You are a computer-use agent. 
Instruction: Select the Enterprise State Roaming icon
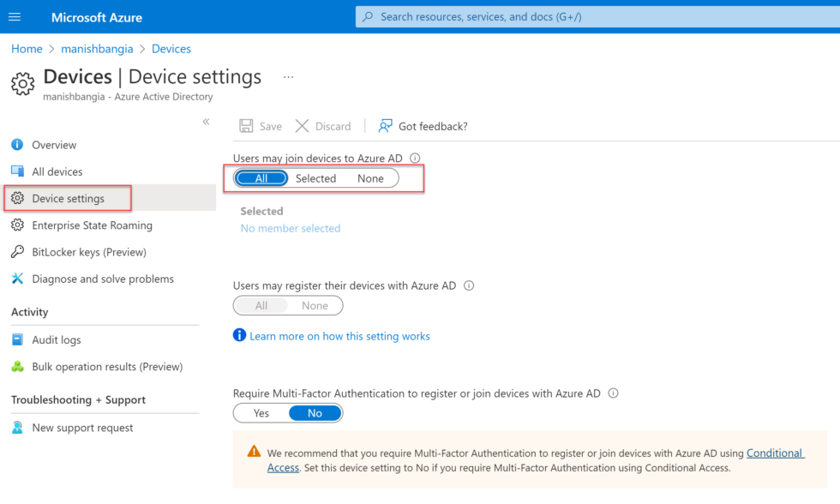pyautogui.click(x=19, y=225)
